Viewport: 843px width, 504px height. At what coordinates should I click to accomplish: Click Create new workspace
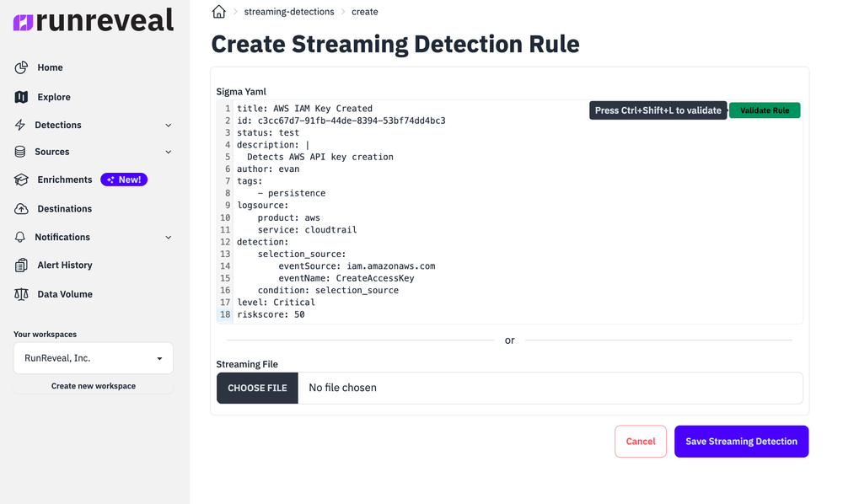click(x=93, y=385)
